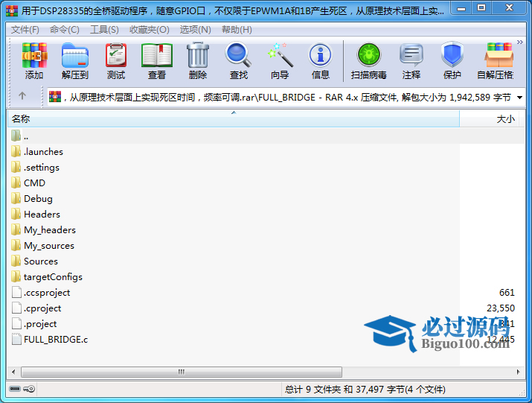This screenshot has width=532, height=403.
Task: Select the My_headers folder
Action: pyautogui.click(x=50, y=229)
